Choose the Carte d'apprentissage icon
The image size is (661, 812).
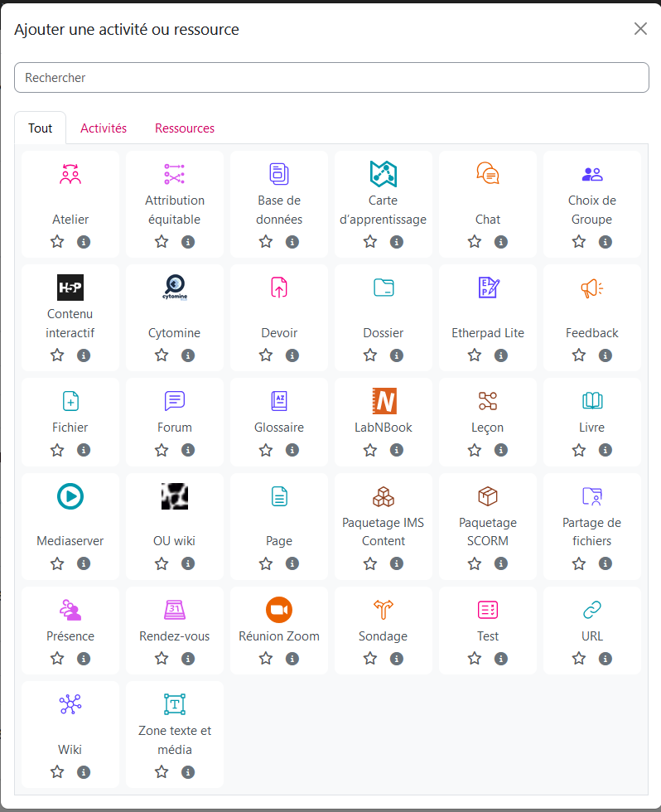coord(383,174)
